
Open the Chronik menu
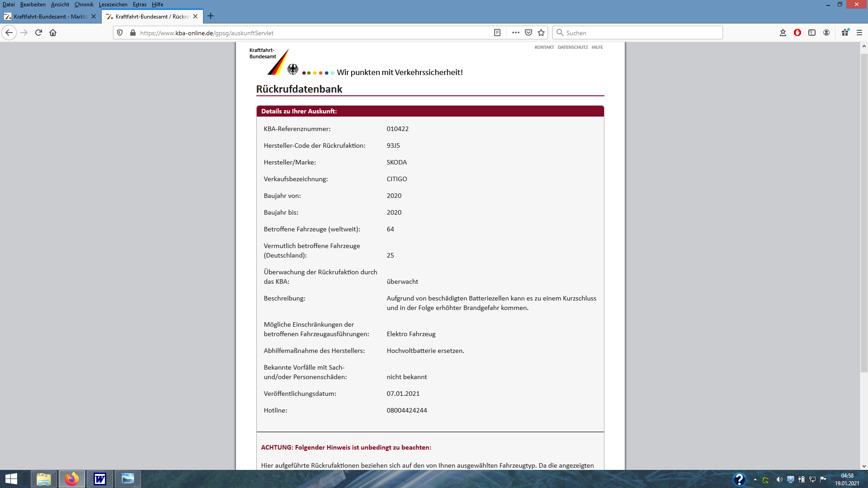click(x=84, y=5)
